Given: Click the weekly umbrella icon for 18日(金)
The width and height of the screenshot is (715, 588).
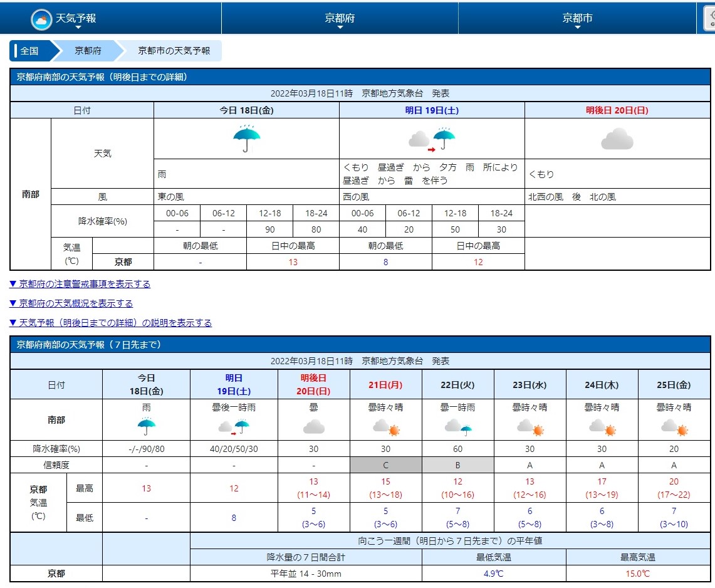Looking at the screenshot, I should point(147,426).
